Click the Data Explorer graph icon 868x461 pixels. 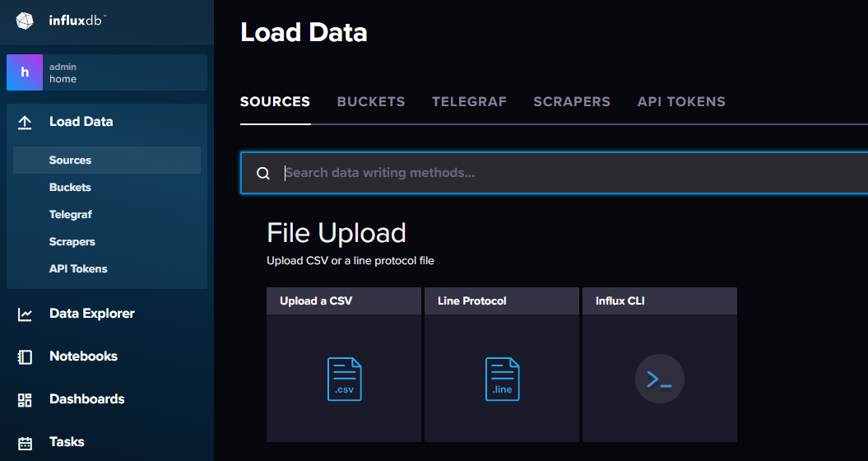[25, 314]
